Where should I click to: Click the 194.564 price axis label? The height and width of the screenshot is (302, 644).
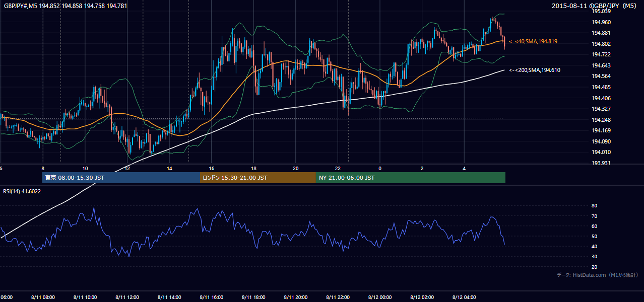[x=601, y=76]
